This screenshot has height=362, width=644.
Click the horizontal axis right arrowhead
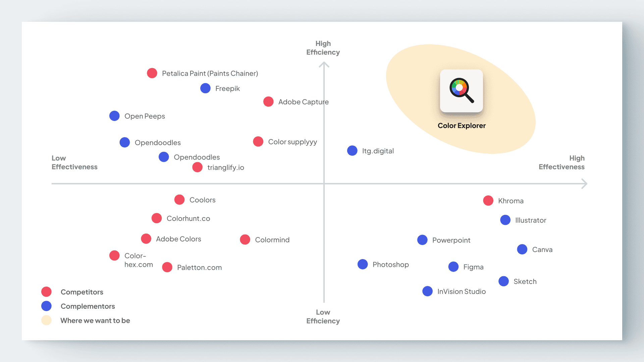pyautogui.click(x=584, y=184)
